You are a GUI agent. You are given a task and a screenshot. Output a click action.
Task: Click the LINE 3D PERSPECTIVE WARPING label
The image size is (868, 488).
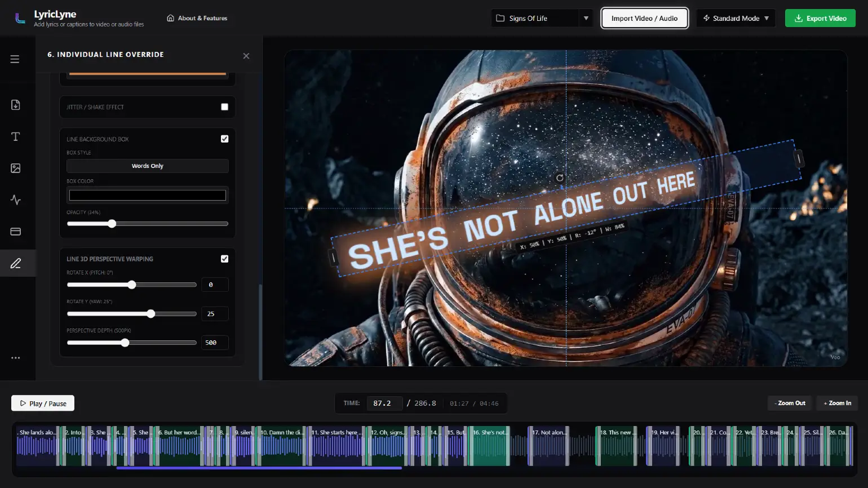click(110, 259)
